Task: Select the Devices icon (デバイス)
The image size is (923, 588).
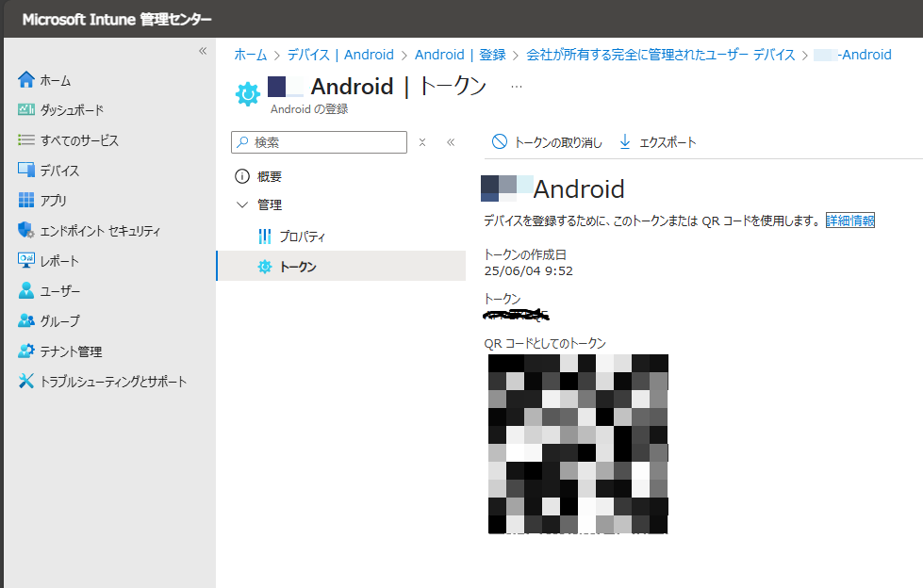Action: (25, 171)
